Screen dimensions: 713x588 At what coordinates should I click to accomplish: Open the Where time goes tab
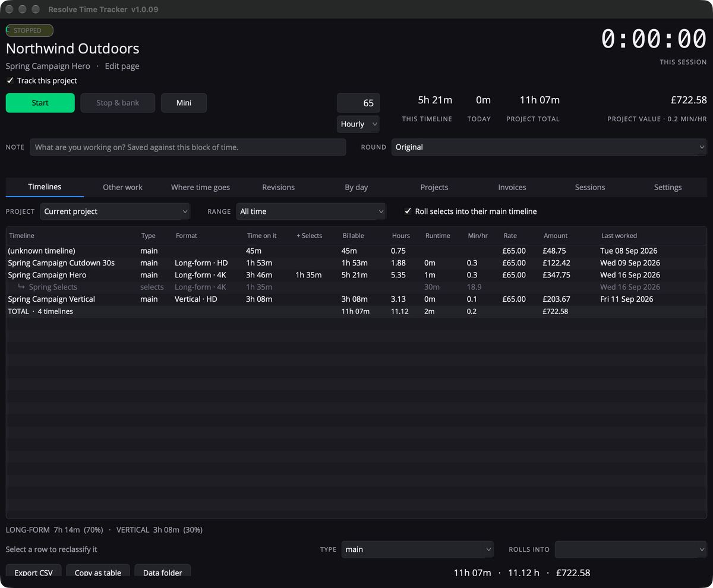coord(200,187)
